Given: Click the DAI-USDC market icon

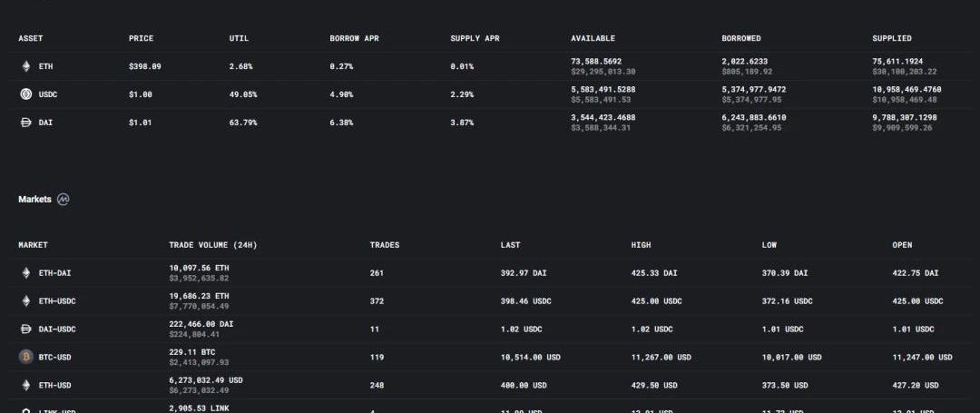Looking at the screenshot, I should (x=25, y=329).
